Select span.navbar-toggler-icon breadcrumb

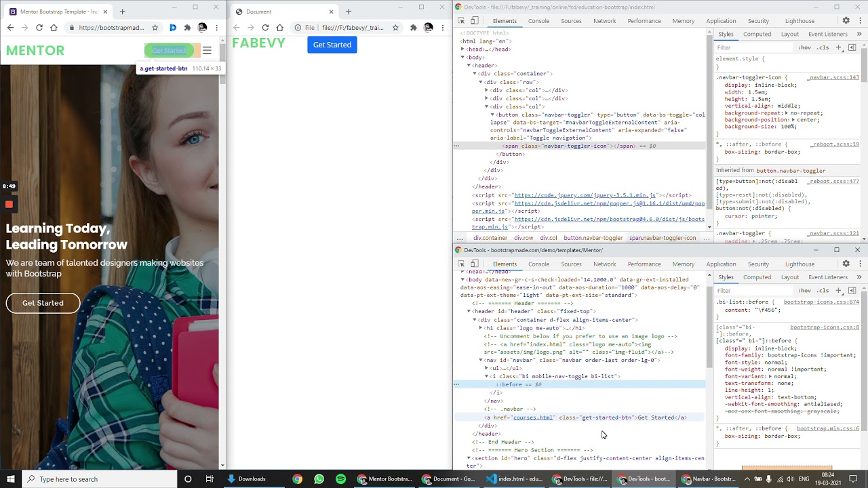coord(663,238)
